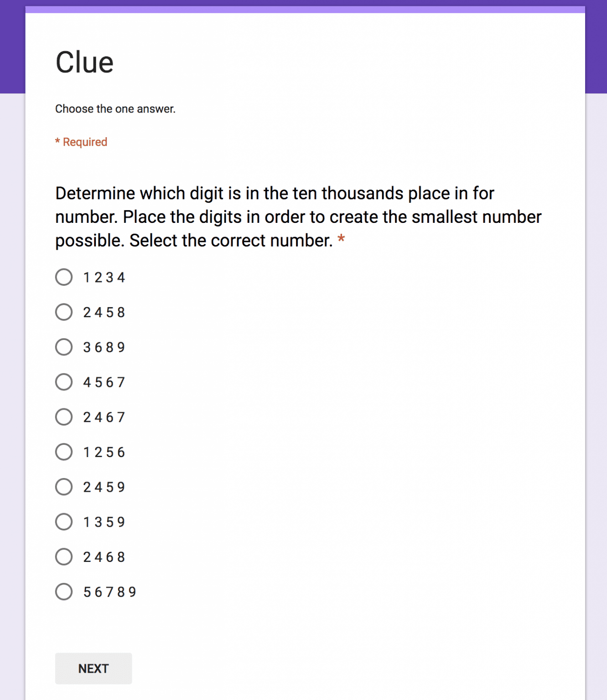Click the dark purple header banner background
Viewport: 607px width, 700px height.
pyautogui.click(x=12, y=46)
